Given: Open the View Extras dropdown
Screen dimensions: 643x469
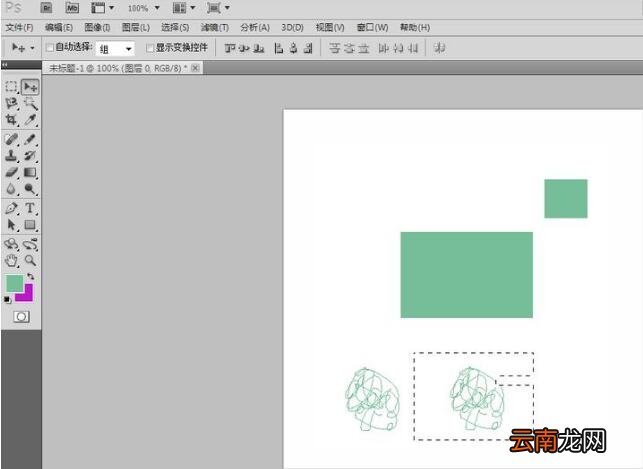Looking at the screenshot, I should (103, 8).
